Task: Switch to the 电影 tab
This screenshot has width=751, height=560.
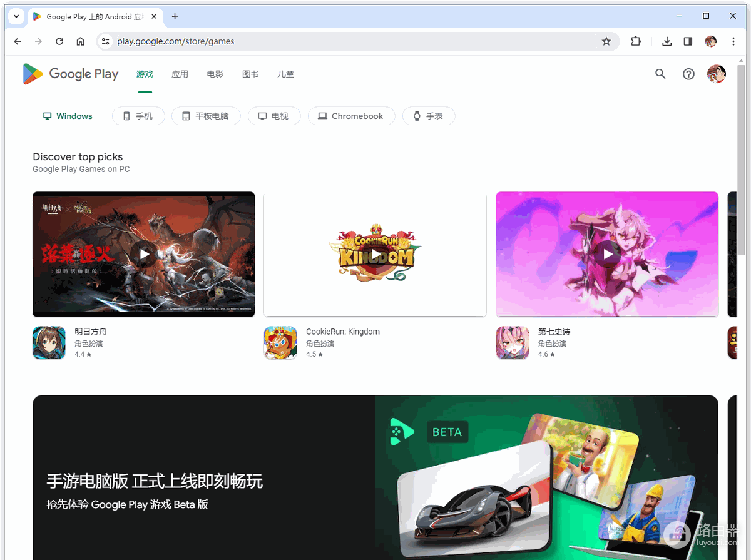Action: pyautogui.click(x=215, y=74)
